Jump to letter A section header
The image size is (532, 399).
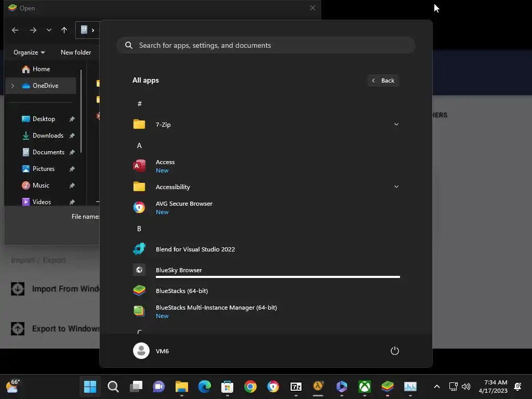[x=139, y=145]
